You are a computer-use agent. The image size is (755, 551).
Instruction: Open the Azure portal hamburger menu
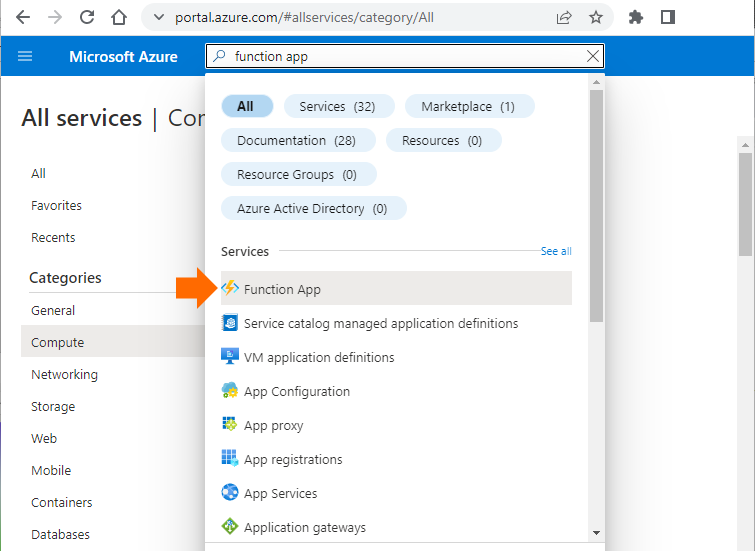click(x=25, y=56)
